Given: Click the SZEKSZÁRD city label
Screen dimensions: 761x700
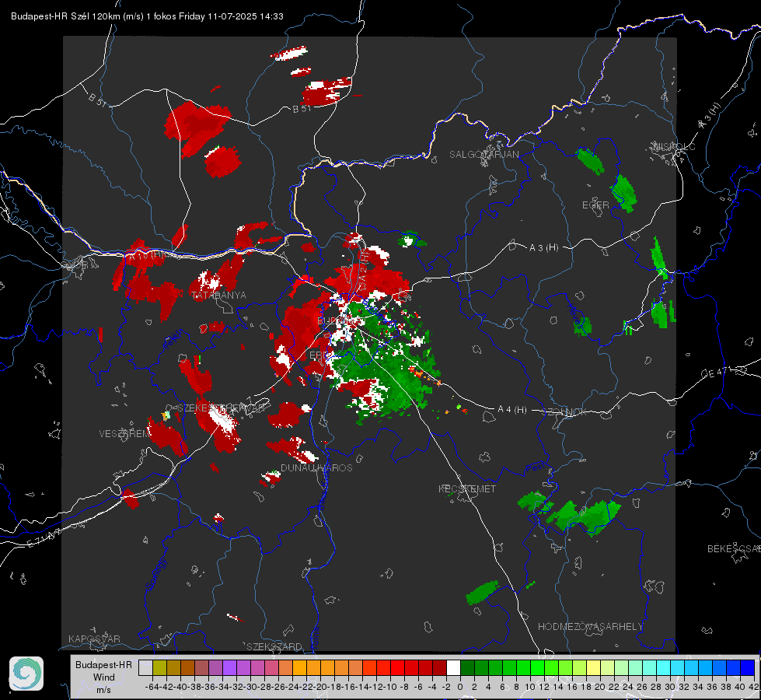Looking at the screenshot, I should (274, 646).
